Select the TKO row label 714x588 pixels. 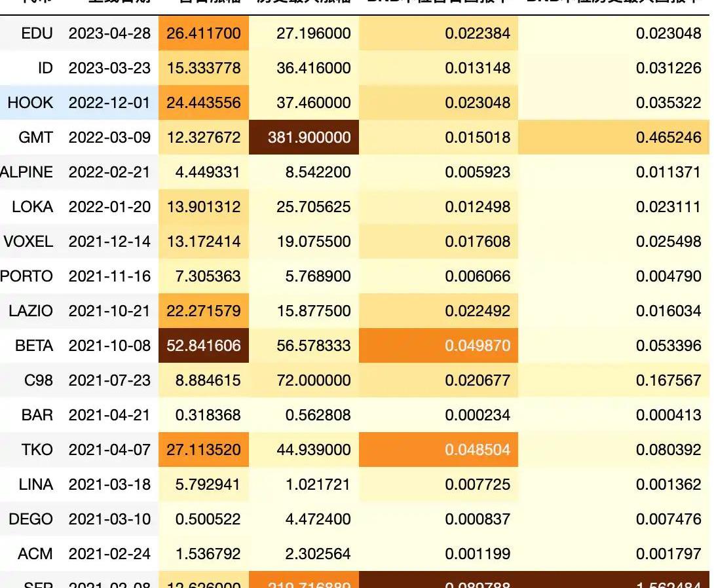pos(37,450)
